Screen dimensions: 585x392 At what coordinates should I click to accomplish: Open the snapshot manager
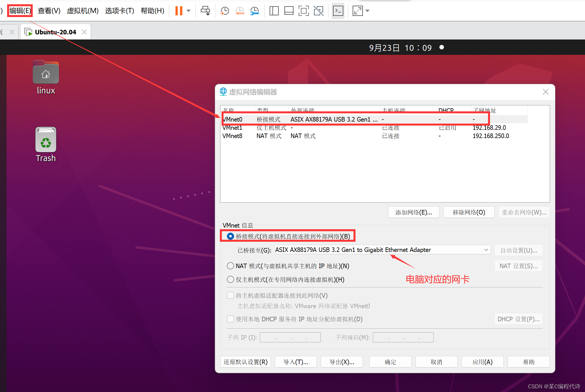pos(254,11)
